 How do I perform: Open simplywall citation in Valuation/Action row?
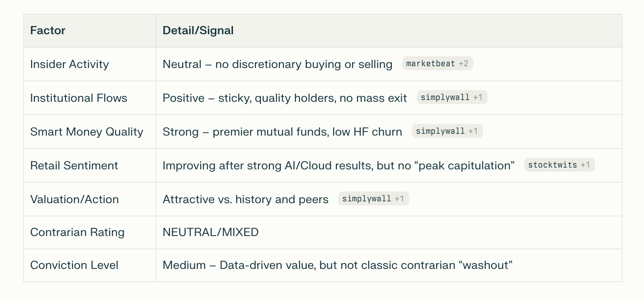click(x=373, y=199)
